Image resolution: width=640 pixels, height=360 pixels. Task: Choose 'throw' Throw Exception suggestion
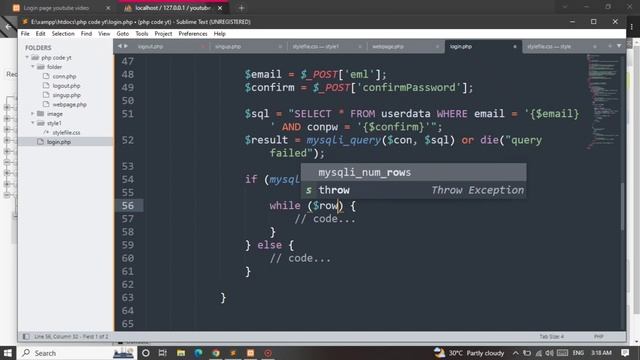(413, 190)
